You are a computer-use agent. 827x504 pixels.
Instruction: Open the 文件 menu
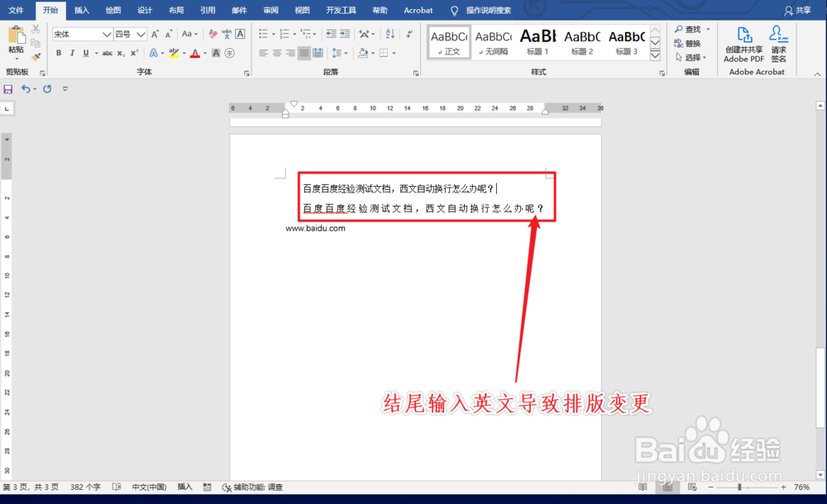[16, 10]
